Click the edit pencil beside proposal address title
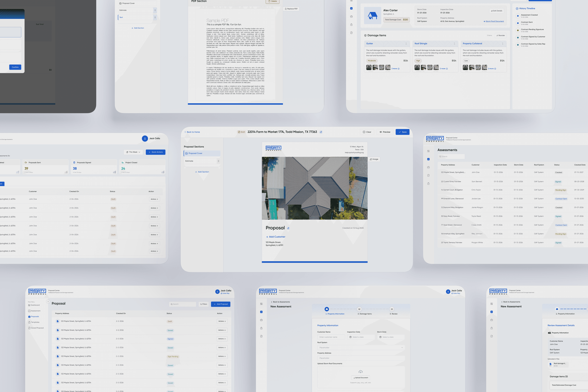Image resolution: width=588 pixels, height=392 pixels. coord(321,132)
